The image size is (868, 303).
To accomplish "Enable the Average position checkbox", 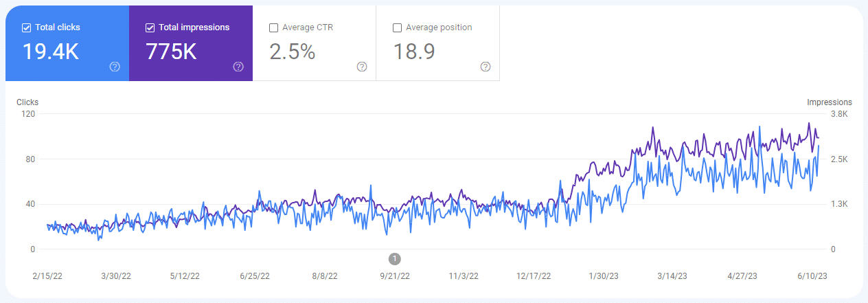I will [x=397, y=27].
